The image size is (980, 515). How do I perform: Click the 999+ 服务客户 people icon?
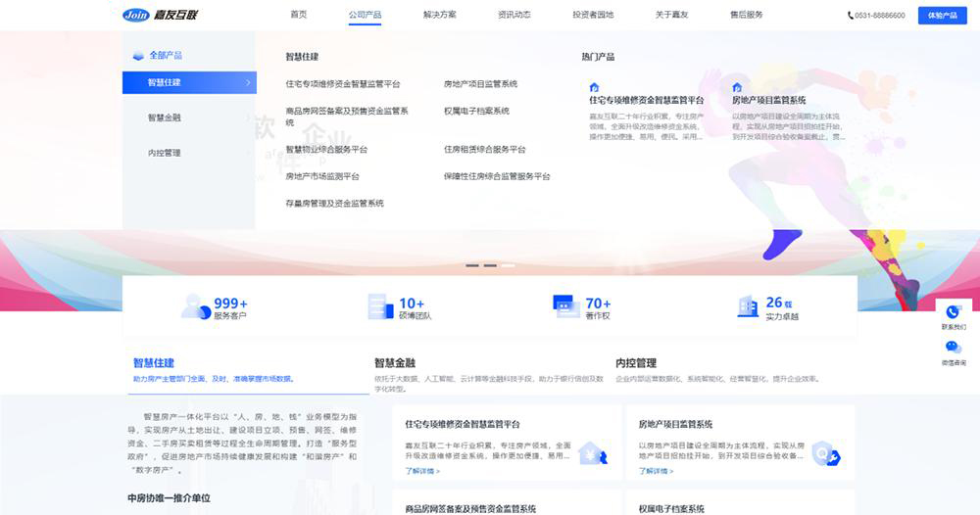[x=195, y=306]
